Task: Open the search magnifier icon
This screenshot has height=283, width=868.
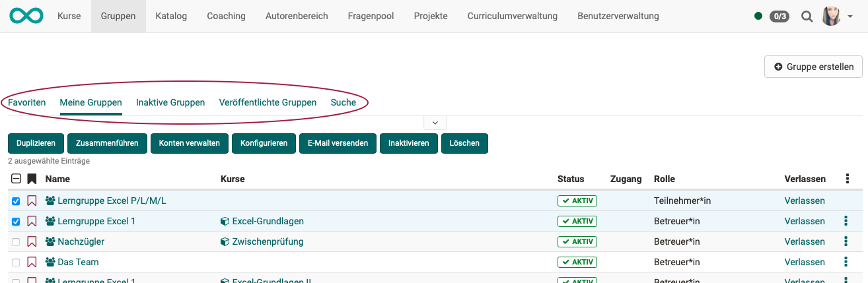Action: pos(807,16)
